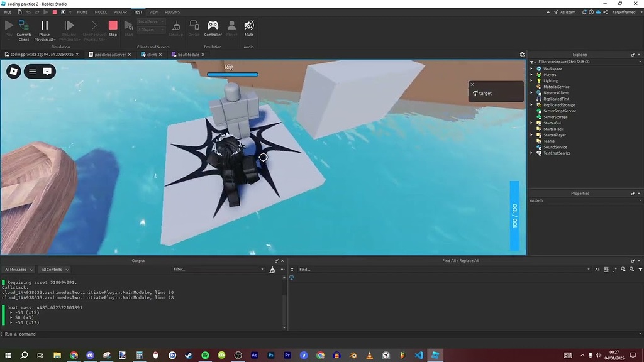Expand the Players tree node
Screen dimensions: 644x362
point(531,75)
